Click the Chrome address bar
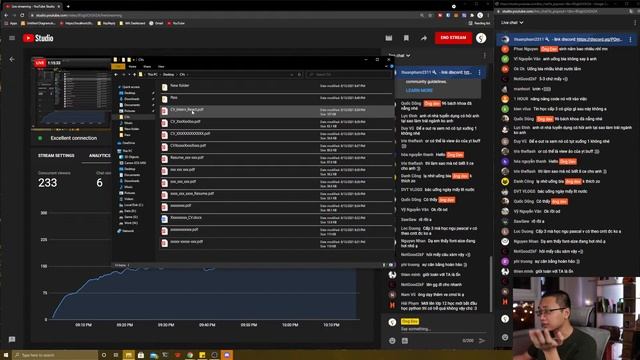Screen dimensions: 640x360 pyautogui.click(x=224, y=15)
